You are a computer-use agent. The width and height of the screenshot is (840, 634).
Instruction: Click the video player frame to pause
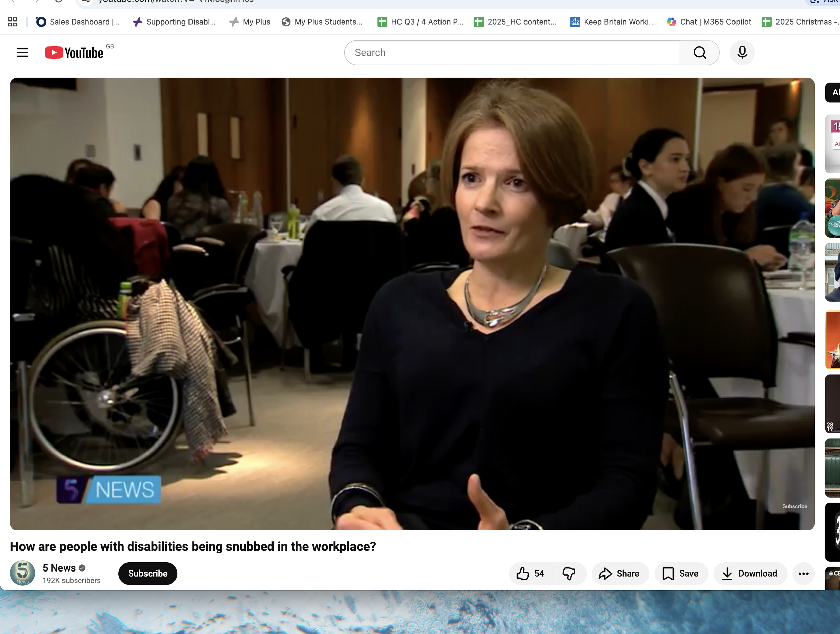(x=412, y=304)
